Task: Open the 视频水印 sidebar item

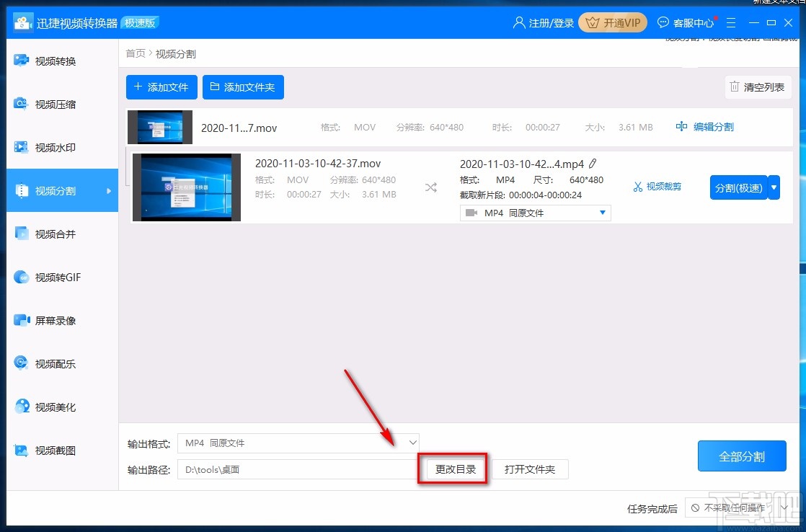Action: [62, 148]
